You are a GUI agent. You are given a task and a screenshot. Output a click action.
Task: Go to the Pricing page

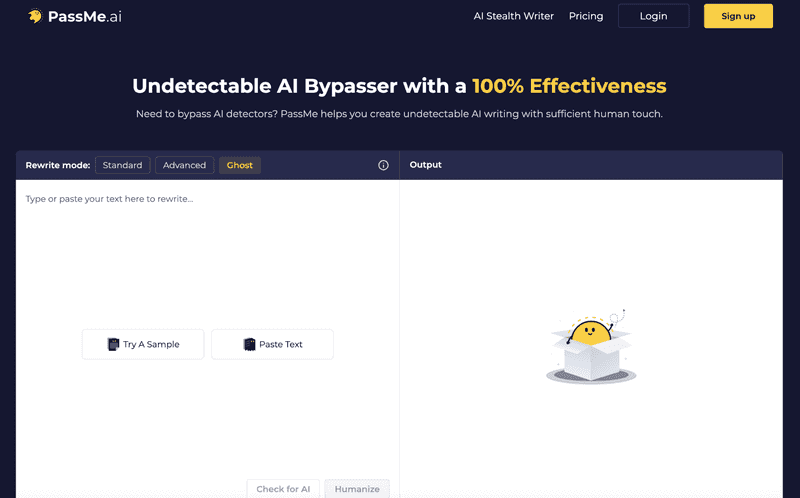586,16
